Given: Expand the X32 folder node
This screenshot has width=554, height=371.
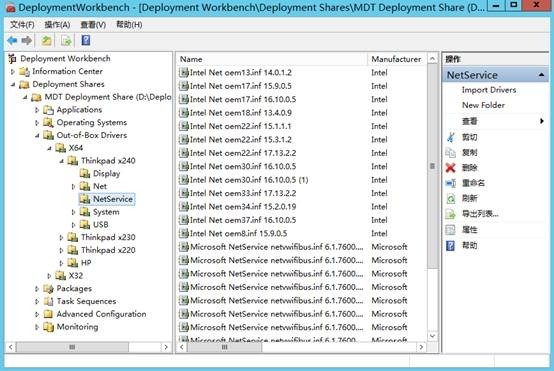Looking at the screenshot, I should pyautogui.click(x=49, y=276).
